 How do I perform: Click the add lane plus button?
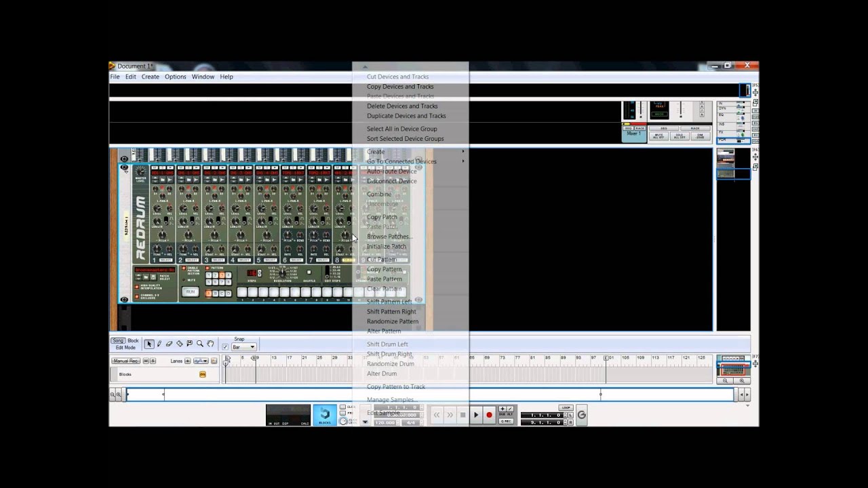pyautogui.click(x=187, y=361)
